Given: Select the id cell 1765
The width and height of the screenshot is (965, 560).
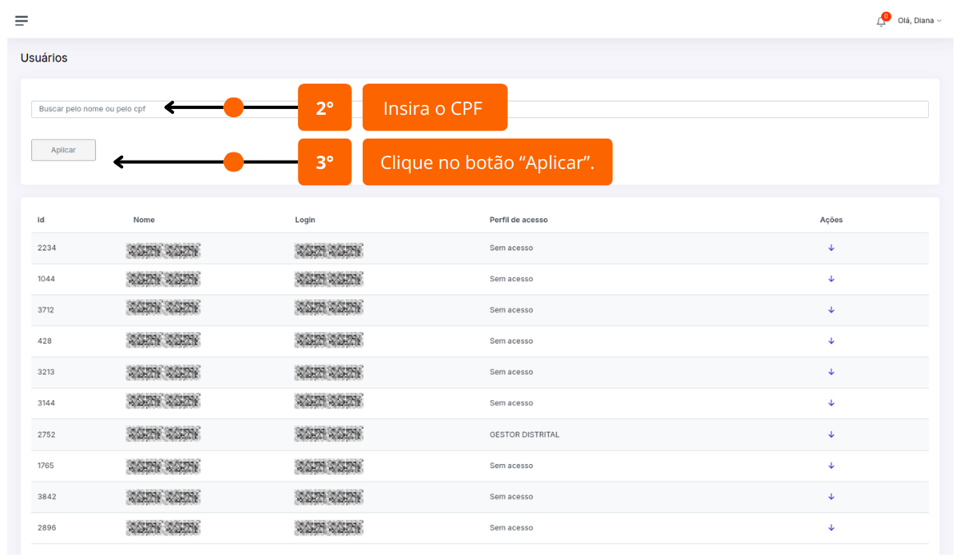Looking at the screenshot, I should point(46,466).
